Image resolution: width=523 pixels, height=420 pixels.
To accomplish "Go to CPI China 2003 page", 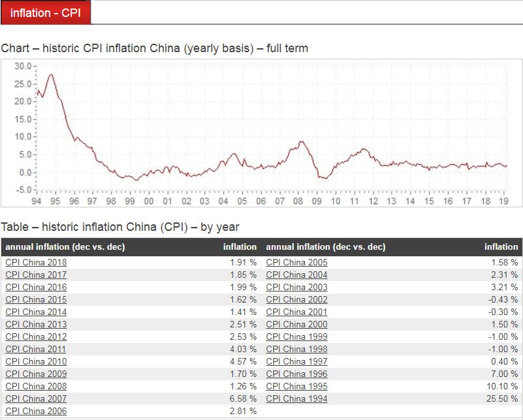I will 297,287.
